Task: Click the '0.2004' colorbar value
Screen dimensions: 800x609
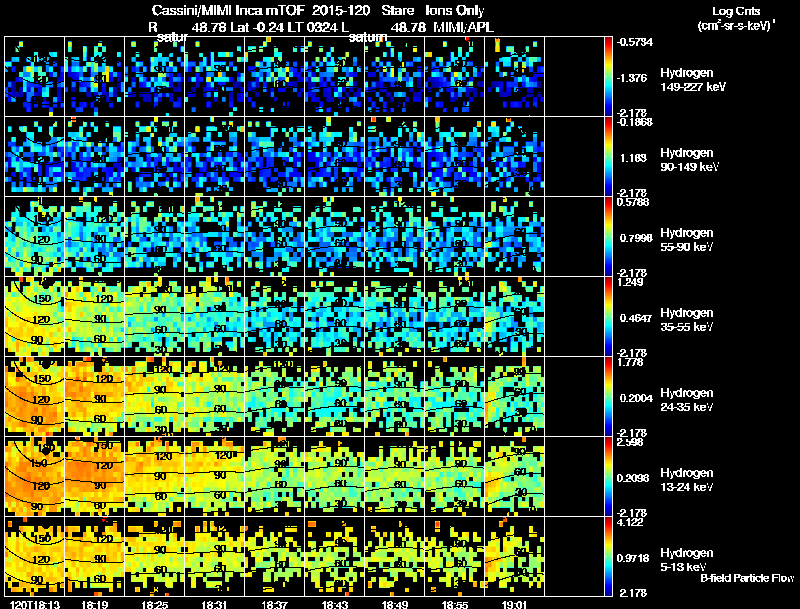Action: pyautogui.click(x=635, y=398)
